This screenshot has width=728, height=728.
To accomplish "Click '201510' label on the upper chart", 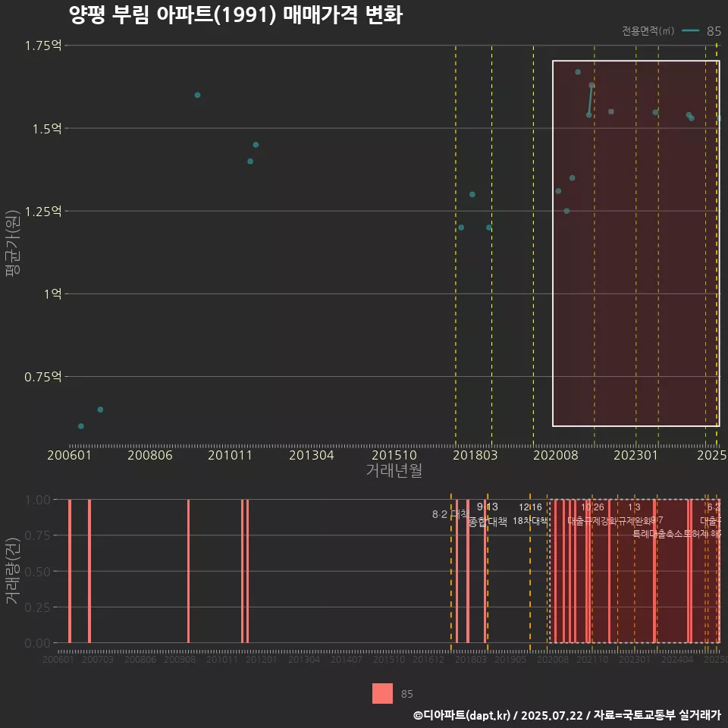I will click(394, 455).
